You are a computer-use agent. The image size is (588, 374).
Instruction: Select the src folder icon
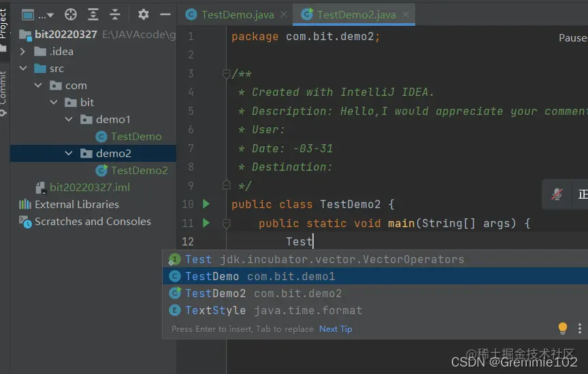click(x=40, y=68)
